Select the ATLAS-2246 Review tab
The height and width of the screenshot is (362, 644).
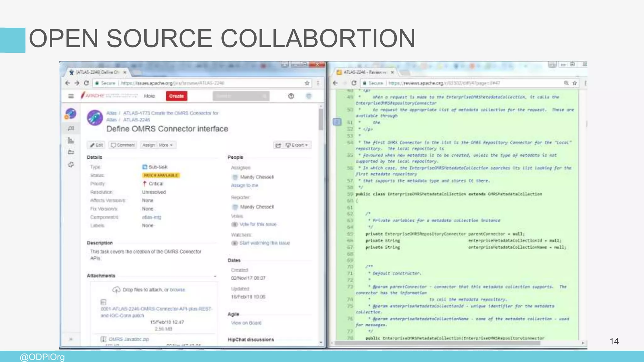click(365, 72)
